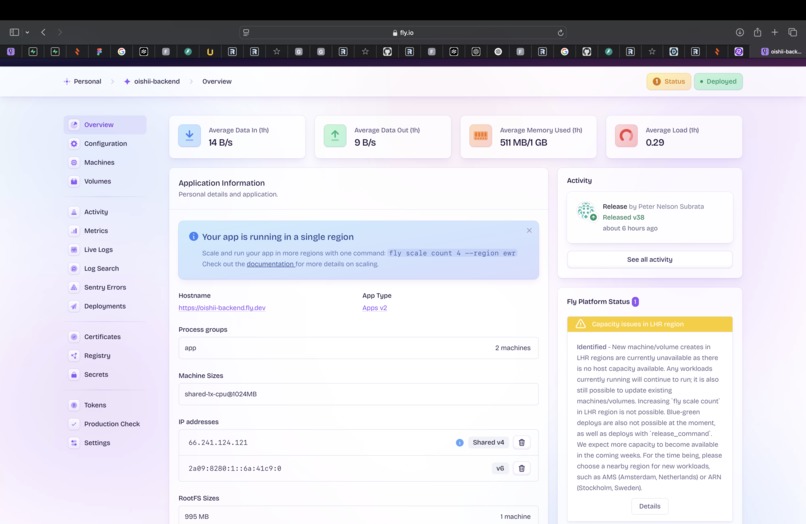Click the info icon beside Shared v4
806x524 pixels.
(460, 442)
